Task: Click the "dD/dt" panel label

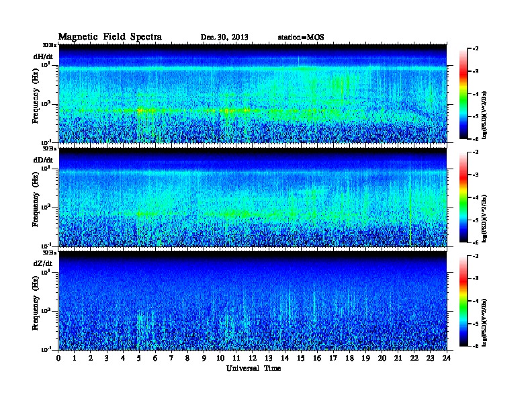Action: [x=43, y=160]
